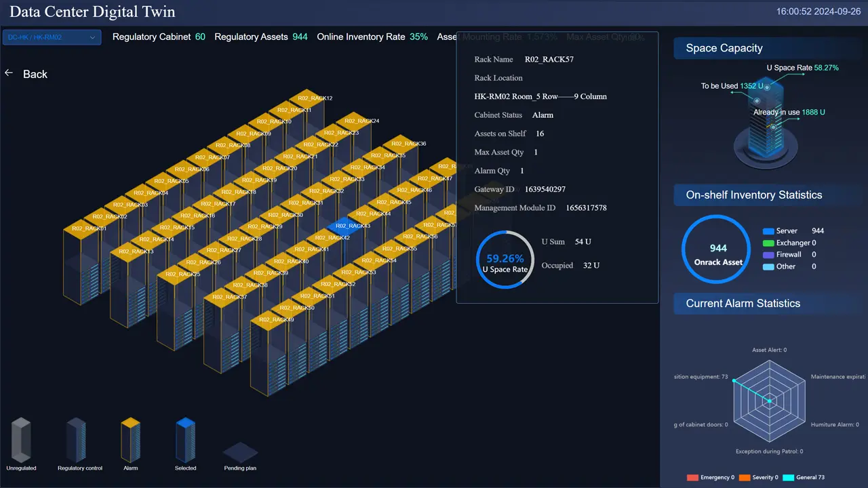Click rack name value R02_RACK57
The width and height of the screenshot is (868, 488).
549,60
